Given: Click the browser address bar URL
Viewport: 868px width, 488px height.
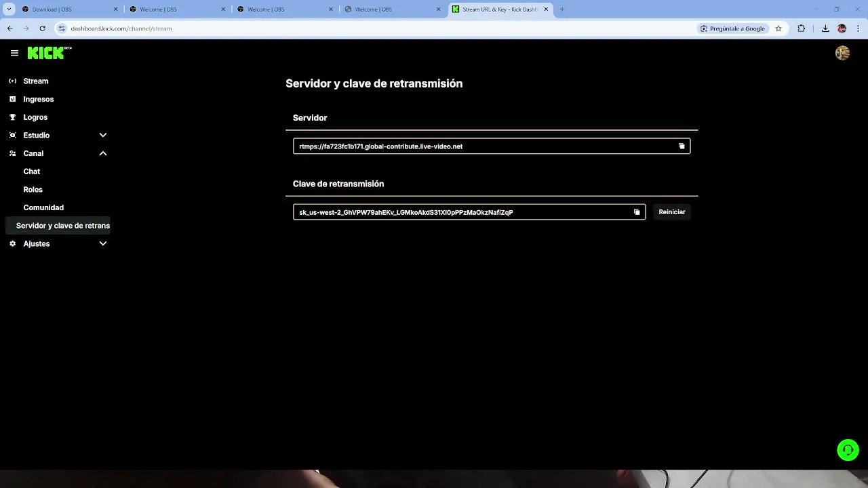Looking at the screenshot, I should point(121,28).
